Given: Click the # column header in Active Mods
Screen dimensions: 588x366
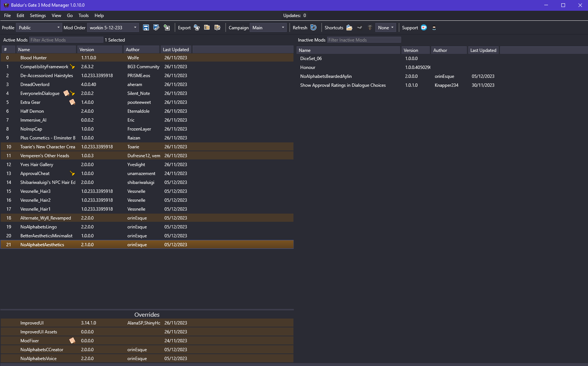Looking at the screenshot, I should [x=8, y=50].
